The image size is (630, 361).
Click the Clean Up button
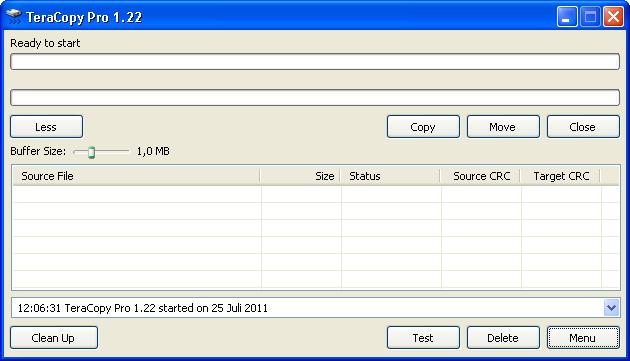pyautogui.click(x=54, y=338)
